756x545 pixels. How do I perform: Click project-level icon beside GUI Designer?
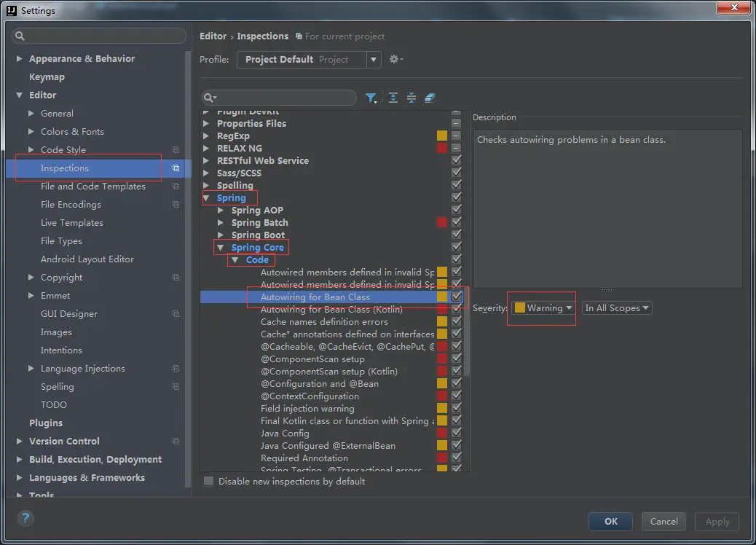(176, 314)
